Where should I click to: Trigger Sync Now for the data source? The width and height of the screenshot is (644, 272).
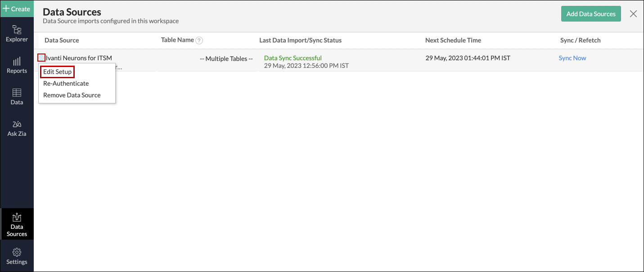point(572,58)
